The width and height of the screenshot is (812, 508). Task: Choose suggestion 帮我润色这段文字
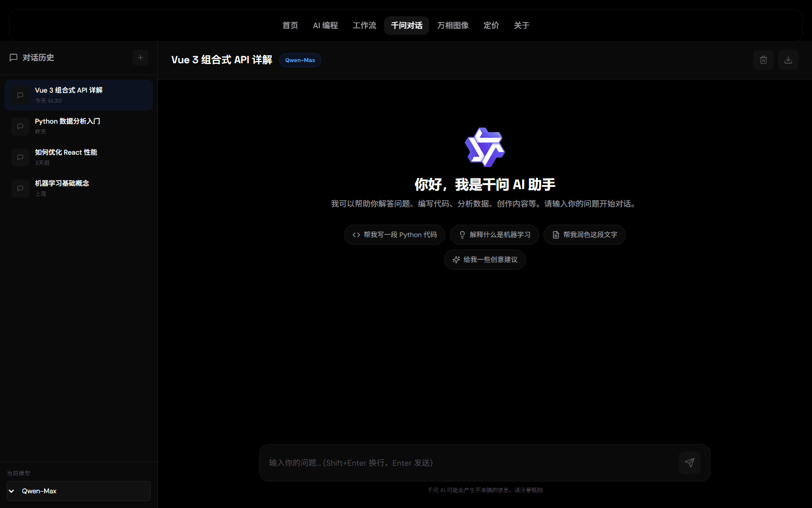pos(585,235)
